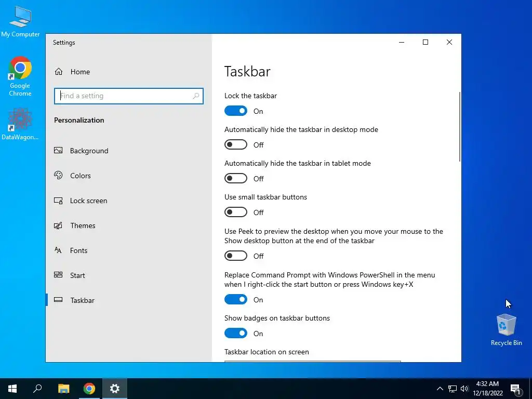Select the Google Chrome desktop shortcut
This screenshot has width=532, height=399.
coord(20,77)
